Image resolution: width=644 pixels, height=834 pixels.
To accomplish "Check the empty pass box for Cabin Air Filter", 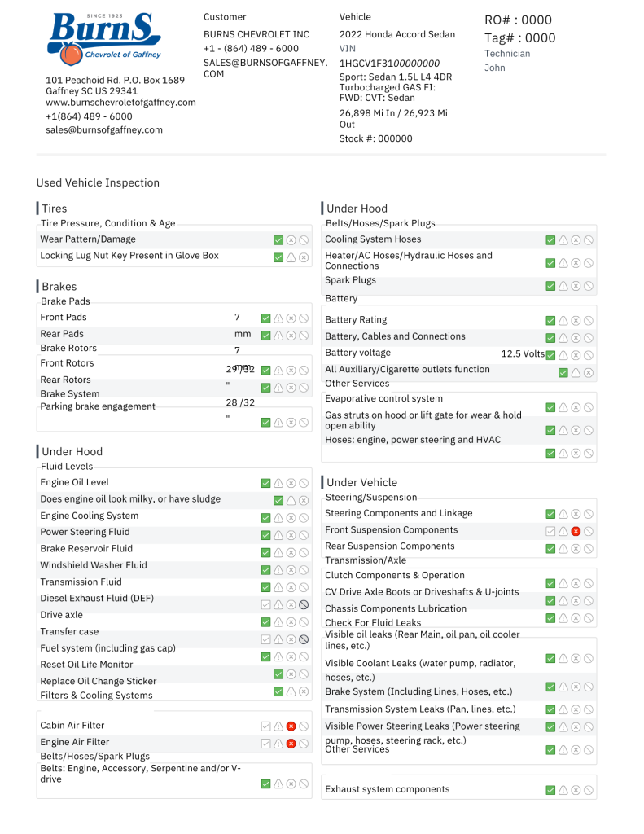I will (265, 726).
